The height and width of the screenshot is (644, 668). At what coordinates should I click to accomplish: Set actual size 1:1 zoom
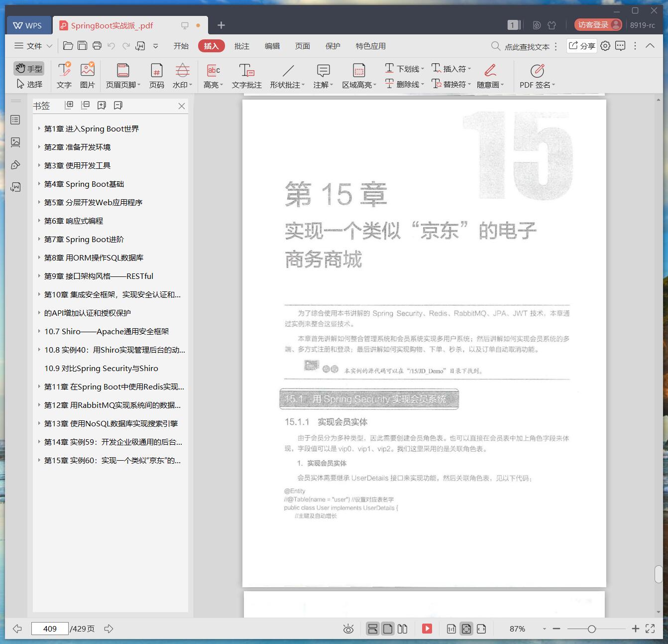[451, 629]
